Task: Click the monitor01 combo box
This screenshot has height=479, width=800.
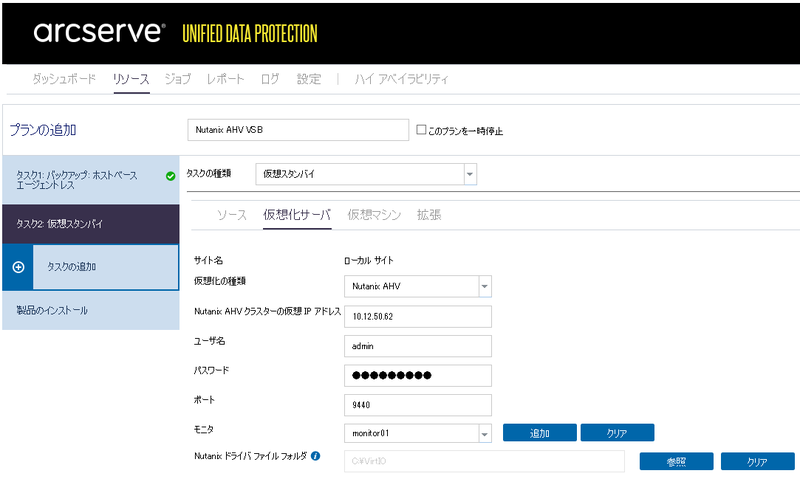Action: tap(418, 434)
